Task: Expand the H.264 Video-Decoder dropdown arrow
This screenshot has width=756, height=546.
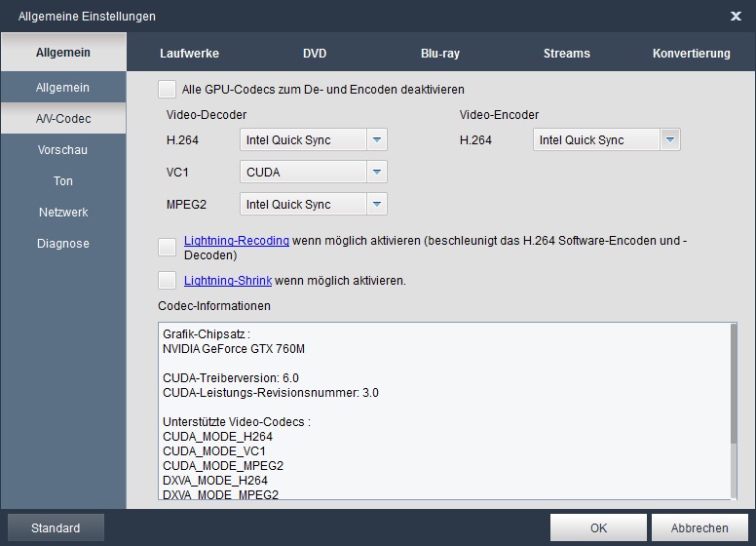Action: tap(377, 139)
